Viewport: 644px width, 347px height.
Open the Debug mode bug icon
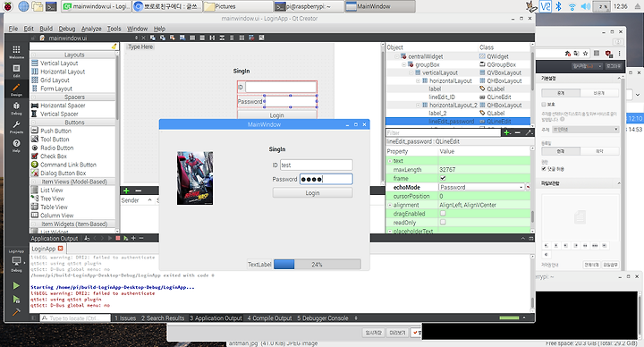tap(16, 107)
